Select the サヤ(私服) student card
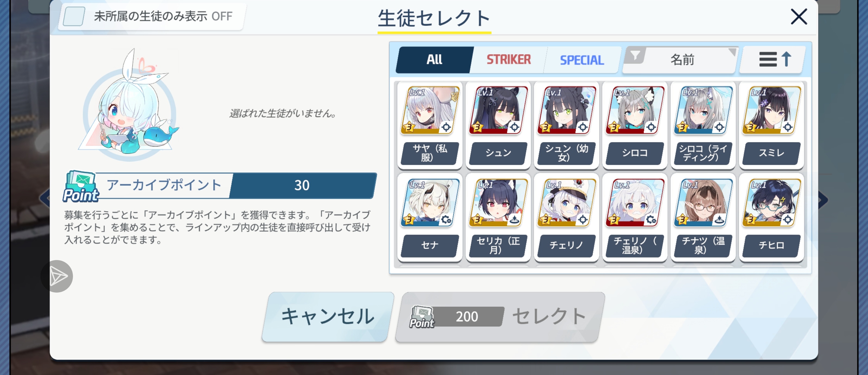 point(430,125)
